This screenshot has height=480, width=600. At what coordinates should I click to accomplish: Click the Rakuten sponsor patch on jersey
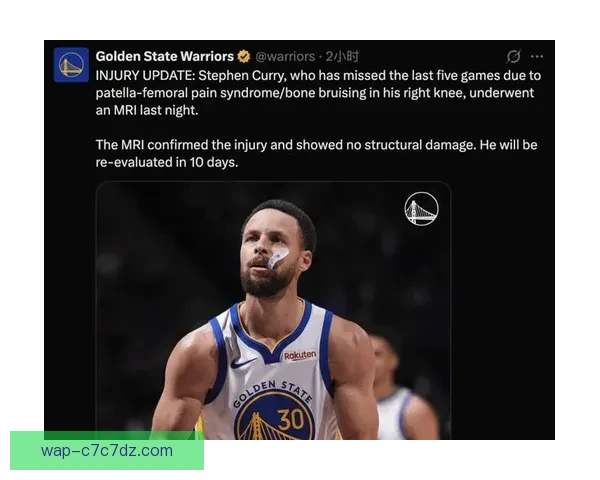(300, 356)
